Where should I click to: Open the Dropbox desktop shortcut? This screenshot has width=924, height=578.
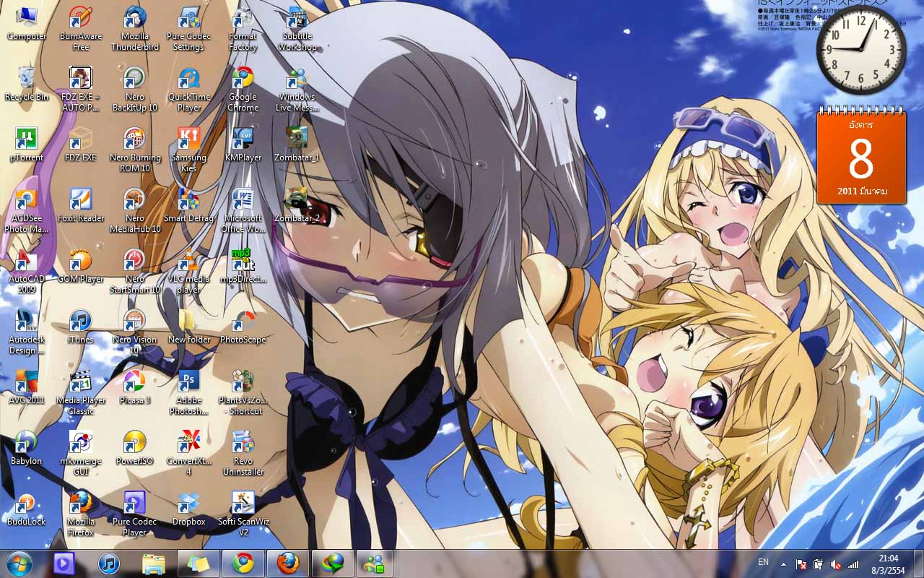(x=189, y=509)
